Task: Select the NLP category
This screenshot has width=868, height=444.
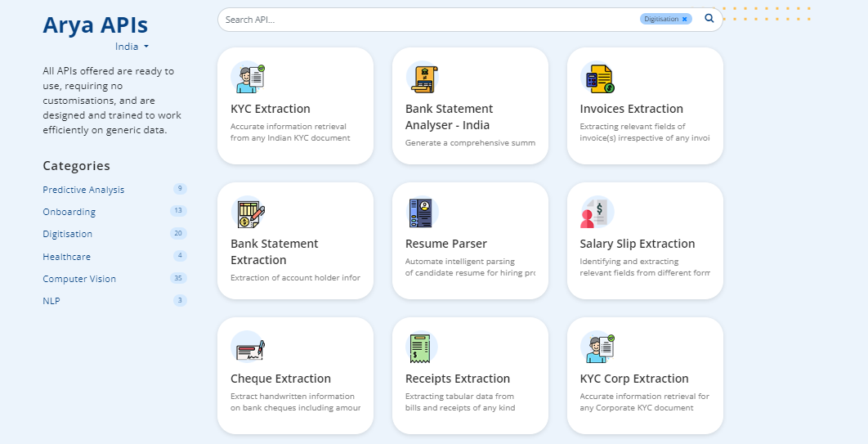Action: pos(51,301)
